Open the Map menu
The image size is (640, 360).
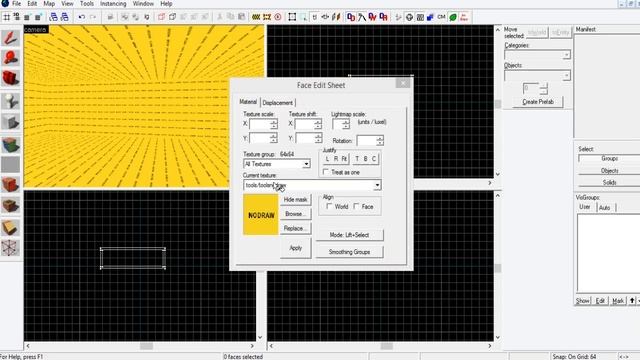tap(49, 4)
